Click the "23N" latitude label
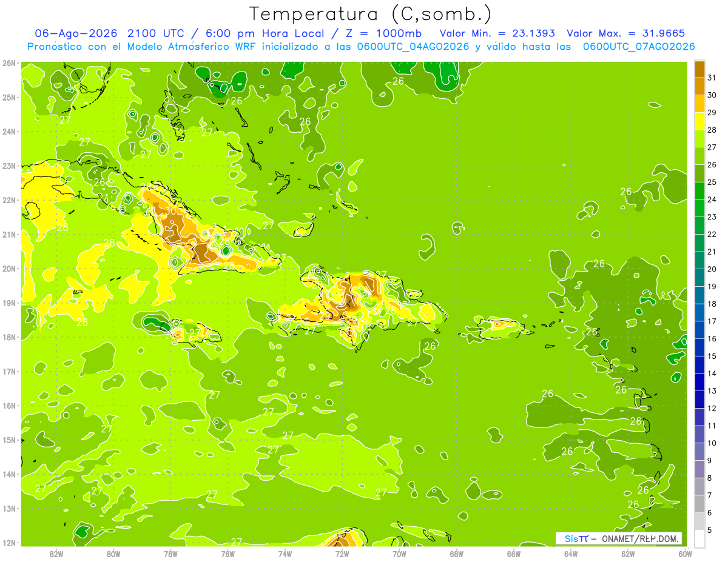The height and width of the screenshot is (562, 728). (9, 166)
